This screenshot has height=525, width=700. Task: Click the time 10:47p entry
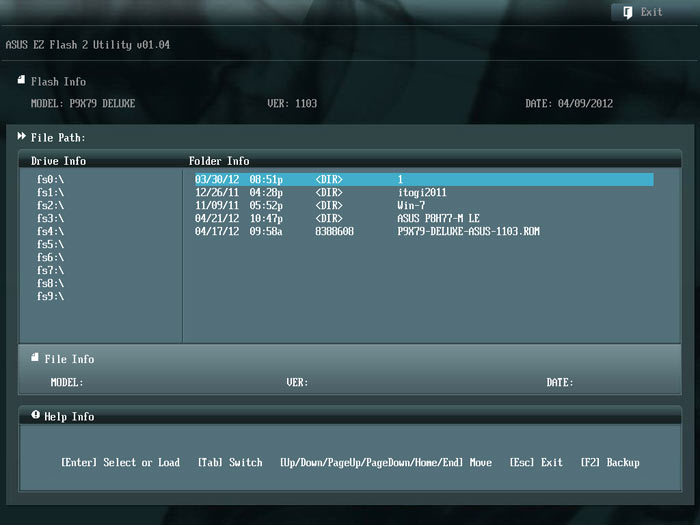point(266,218)
